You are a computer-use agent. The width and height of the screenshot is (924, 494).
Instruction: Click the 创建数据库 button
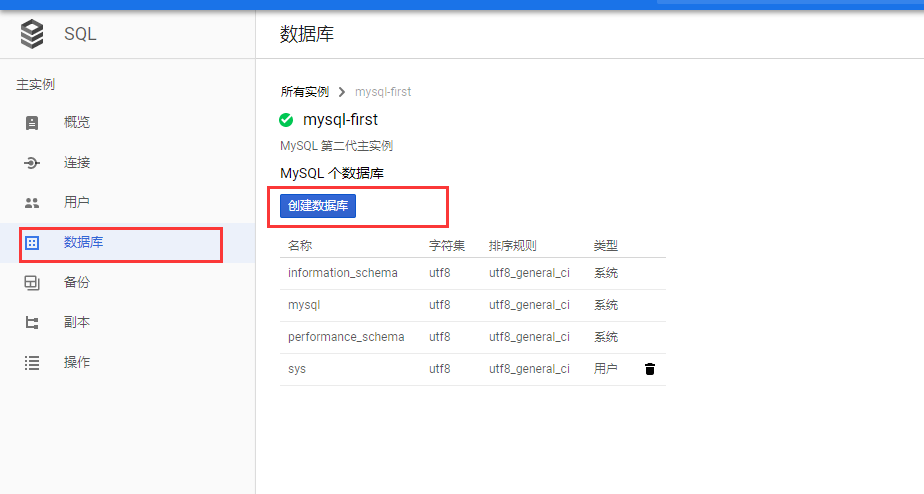318,206
